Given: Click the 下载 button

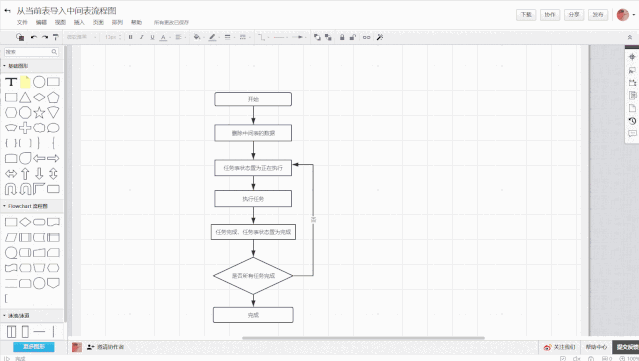Looking at the screenshot, I should pos(526,15).
